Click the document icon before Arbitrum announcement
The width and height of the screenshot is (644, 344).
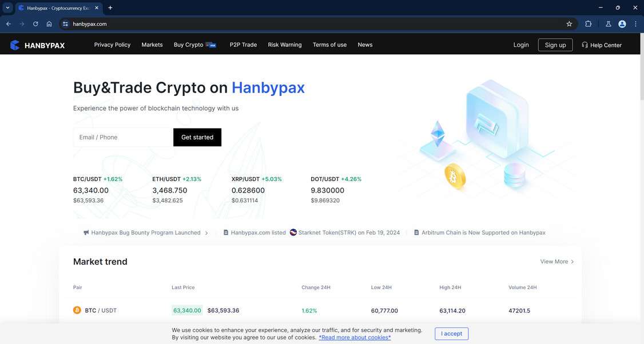pos(416,233)
